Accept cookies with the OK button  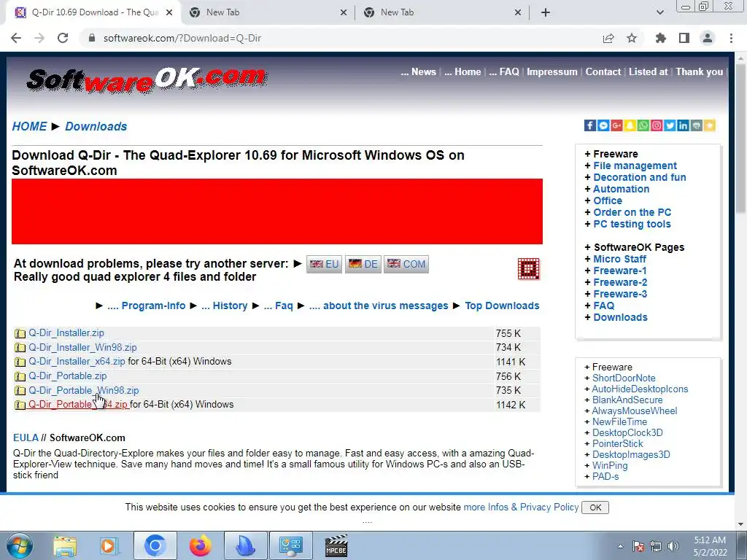tap(595, 507)
